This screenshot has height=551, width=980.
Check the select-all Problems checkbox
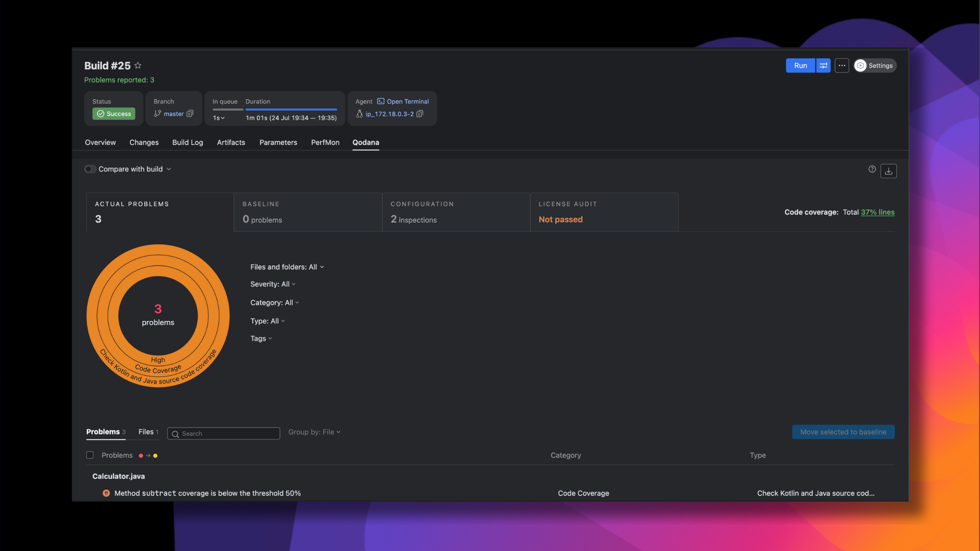tap(90, 455)
